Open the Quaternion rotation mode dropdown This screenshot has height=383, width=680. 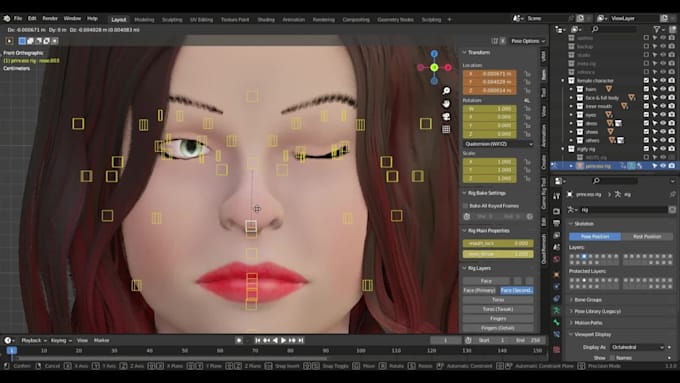(498, 144)
